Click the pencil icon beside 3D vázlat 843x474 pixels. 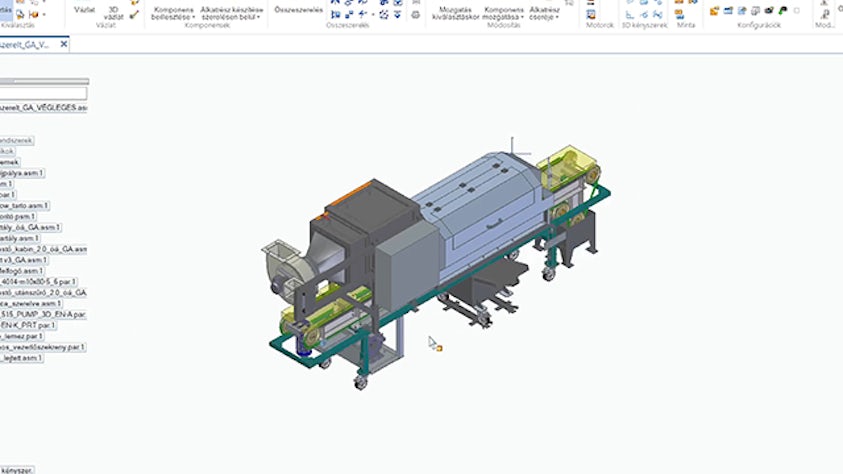point(134,15)
